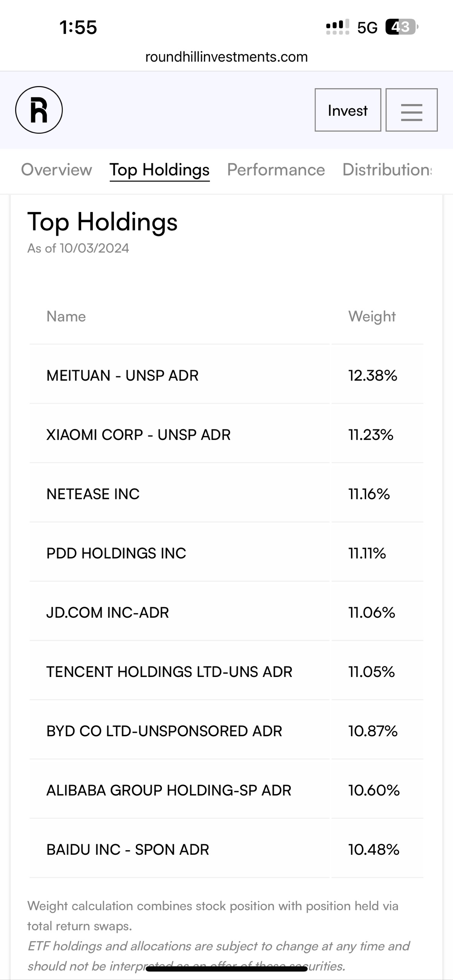Viewport: 453px width, 980px height.
Task: Tap the Name column header
Action: point(66,317)
